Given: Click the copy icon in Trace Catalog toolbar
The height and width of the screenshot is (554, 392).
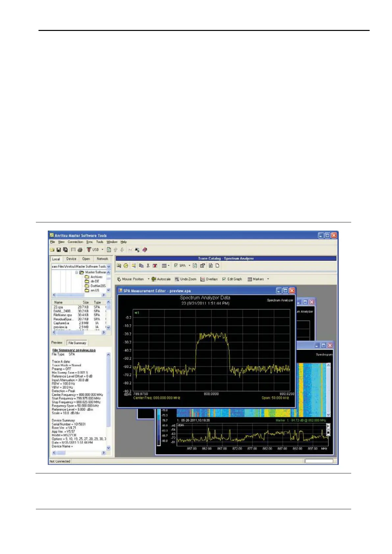Looking at the screenshot, I should pos(141,265).
